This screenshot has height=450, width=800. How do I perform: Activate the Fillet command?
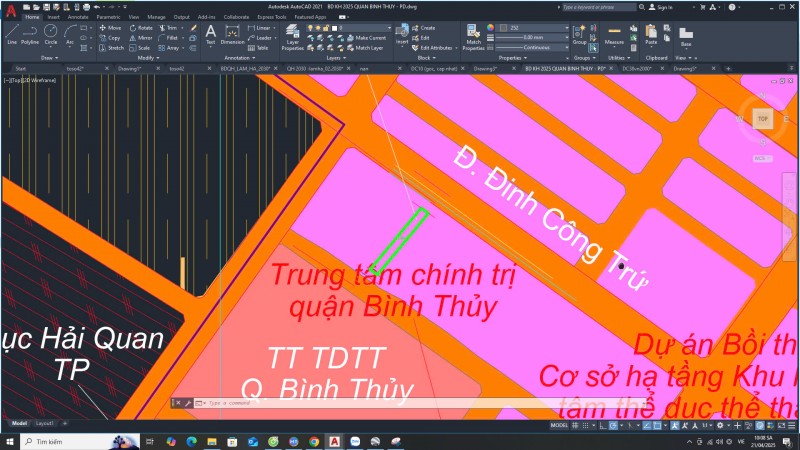coord(168,38)
